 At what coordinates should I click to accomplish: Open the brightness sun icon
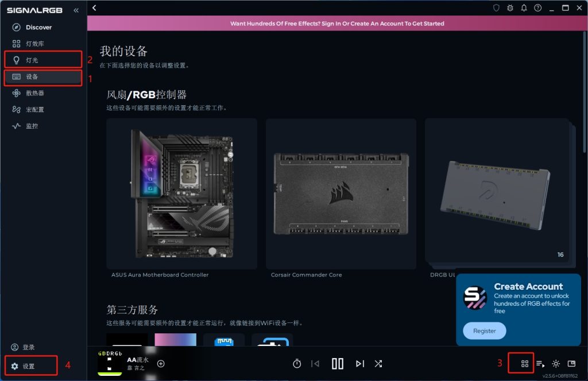tap(556, 363)
